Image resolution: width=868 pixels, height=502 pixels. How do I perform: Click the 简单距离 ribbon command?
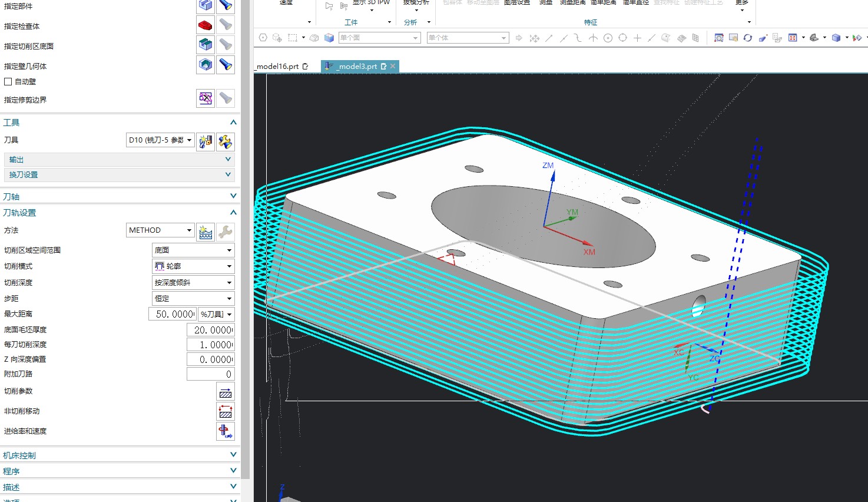[604, 3]
